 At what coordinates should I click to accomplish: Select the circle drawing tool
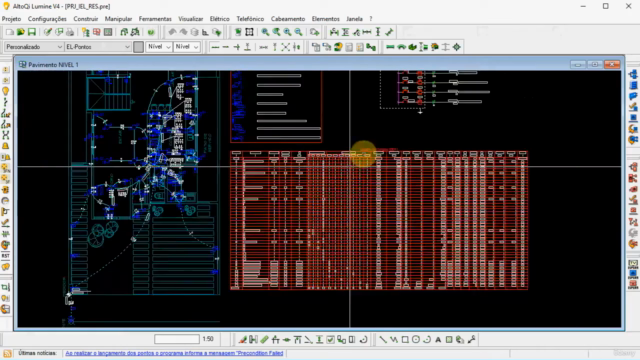(x=416, y=340)
